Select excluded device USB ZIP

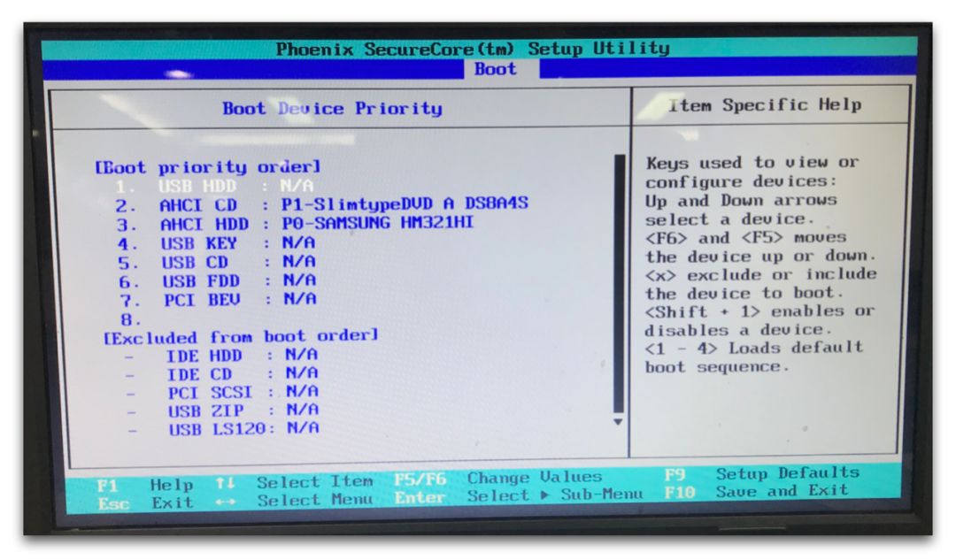click(x=224, y=410)
